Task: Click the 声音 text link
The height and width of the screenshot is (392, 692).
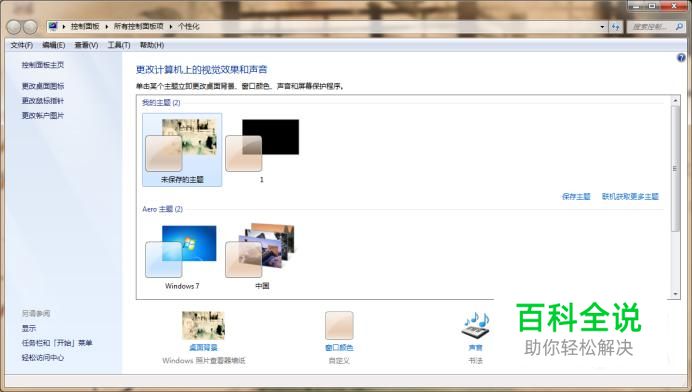Action: tap(476, 348)
